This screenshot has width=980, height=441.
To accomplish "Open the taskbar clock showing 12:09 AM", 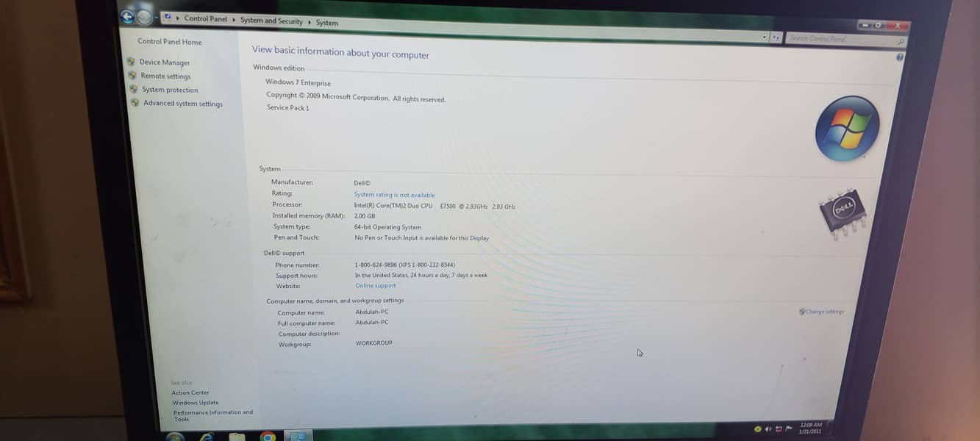I will point(809,428).
